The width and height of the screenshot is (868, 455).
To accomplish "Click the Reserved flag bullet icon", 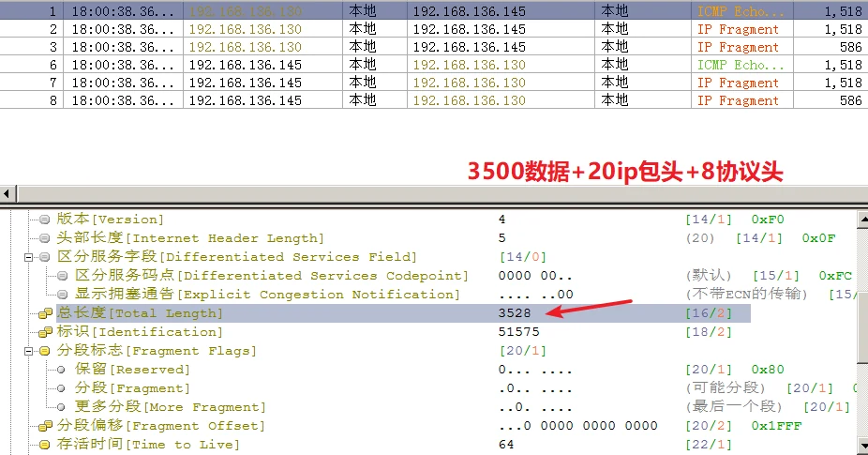I will (x=62, y=371).
